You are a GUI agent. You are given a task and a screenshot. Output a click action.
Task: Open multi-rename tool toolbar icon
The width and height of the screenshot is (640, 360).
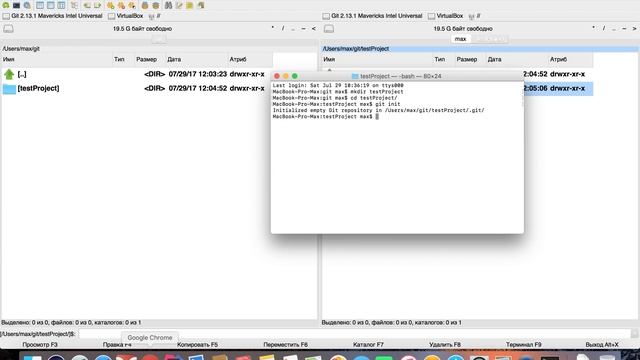point(179,5)
